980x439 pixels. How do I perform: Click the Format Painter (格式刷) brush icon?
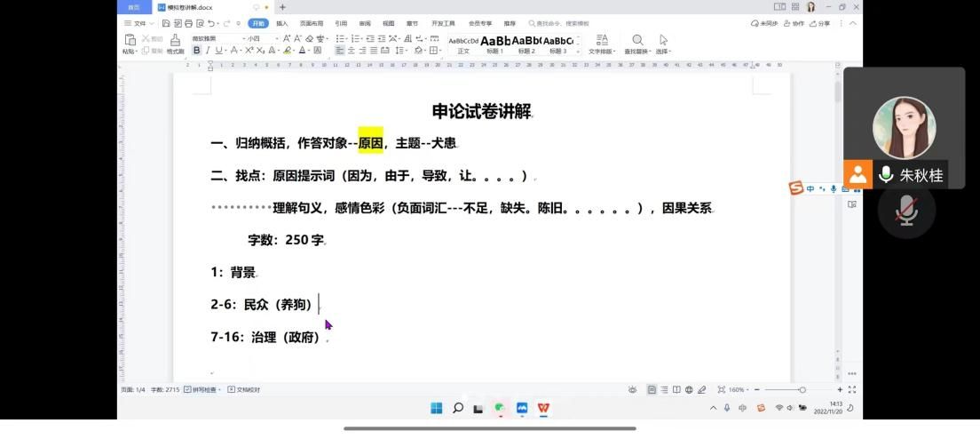click(x=175, y=40)
